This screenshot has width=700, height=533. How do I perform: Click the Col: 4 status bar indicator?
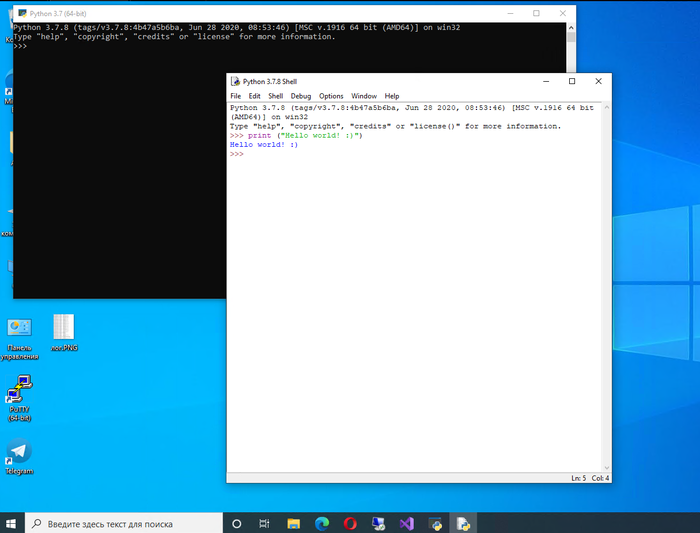600,478
